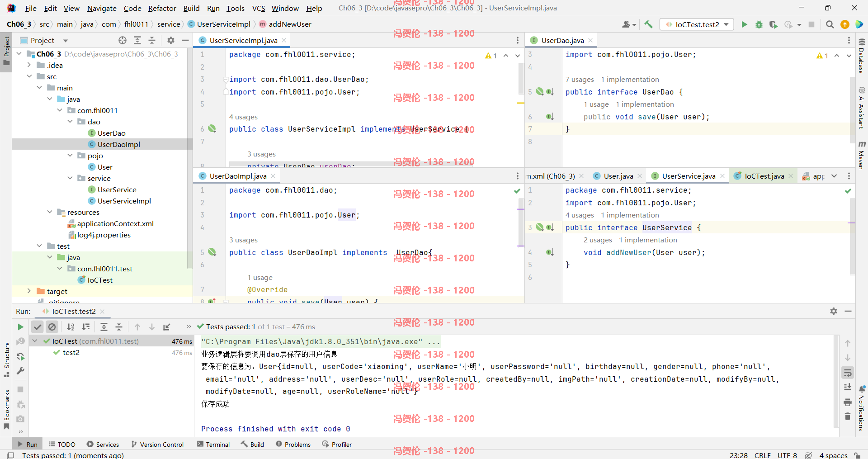Expand all nodes in Project panel
This screenshot has height=459, width=868.
click(137, 40)
